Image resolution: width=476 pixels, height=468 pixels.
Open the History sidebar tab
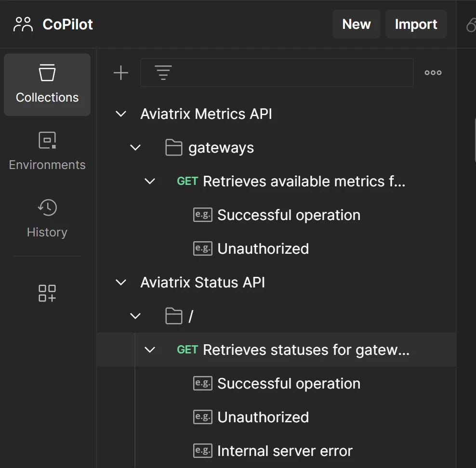47,219
